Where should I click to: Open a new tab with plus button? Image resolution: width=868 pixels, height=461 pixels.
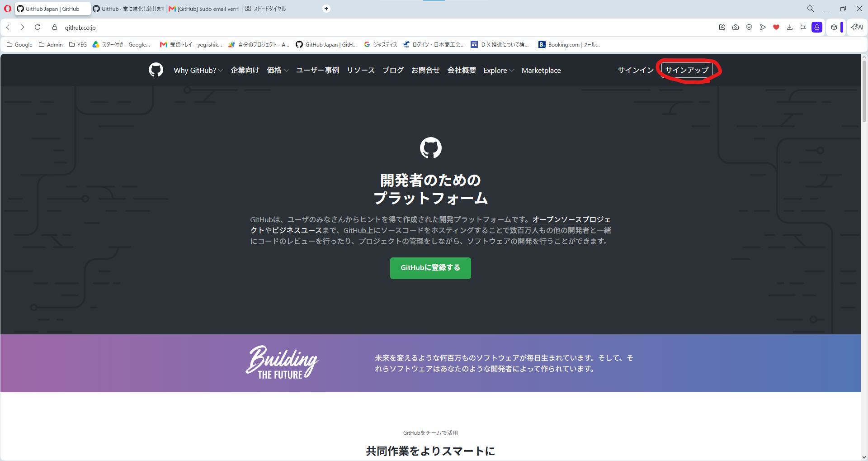pyautogui.click(x=326, y=9)
